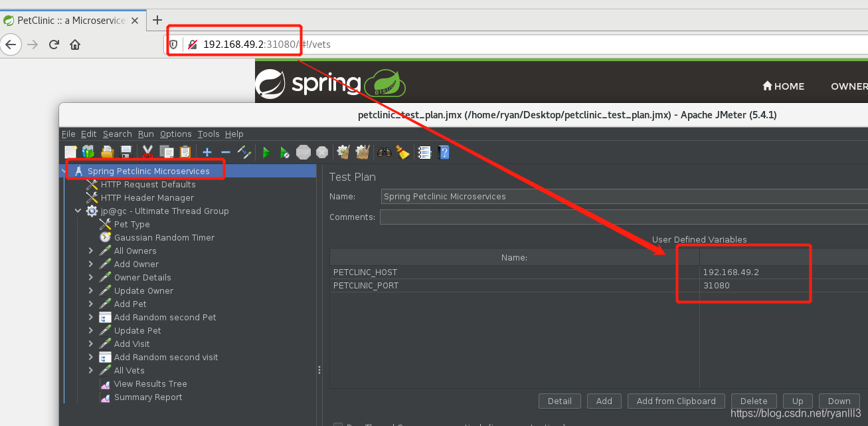Click the Detail button
868x426 pixels.
(560, 401)
